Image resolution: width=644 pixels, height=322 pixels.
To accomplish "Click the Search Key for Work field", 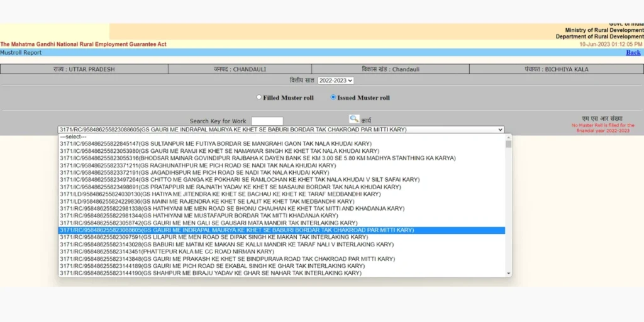I will 267,121.
